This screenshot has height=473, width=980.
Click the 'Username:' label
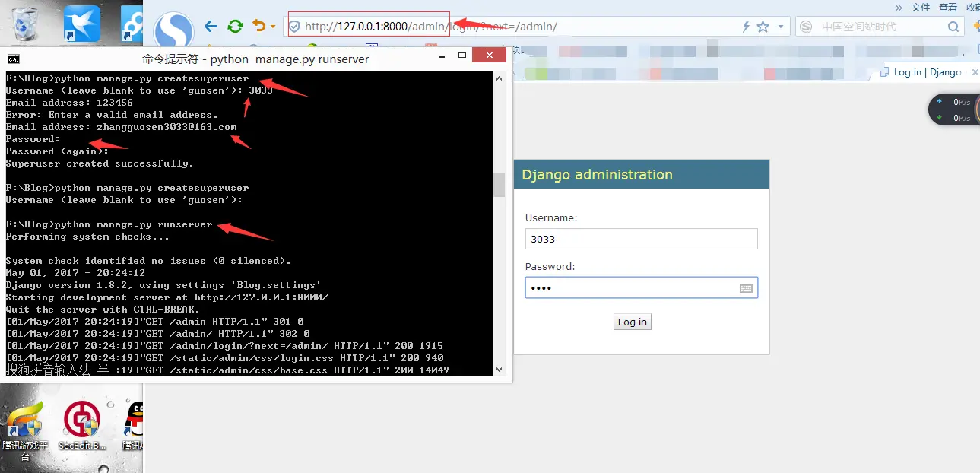point(551,217)
